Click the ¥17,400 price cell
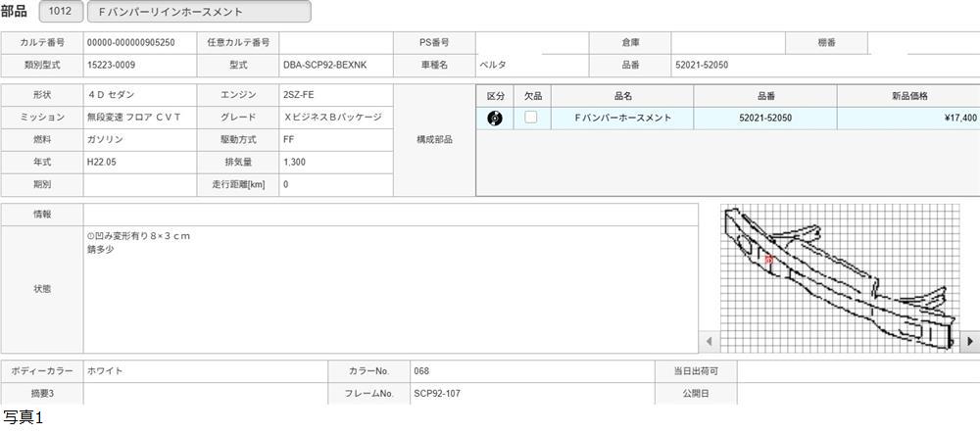The width and height of the screenshot is (980, 434). point(908,118)
